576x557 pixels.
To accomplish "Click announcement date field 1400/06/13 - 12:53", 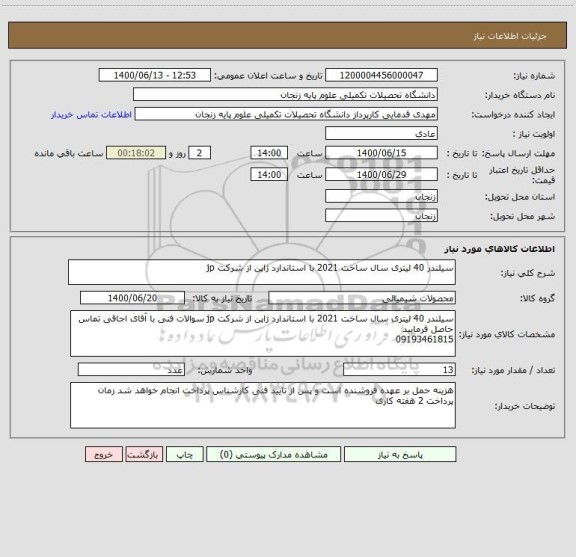I will point(155,75).
